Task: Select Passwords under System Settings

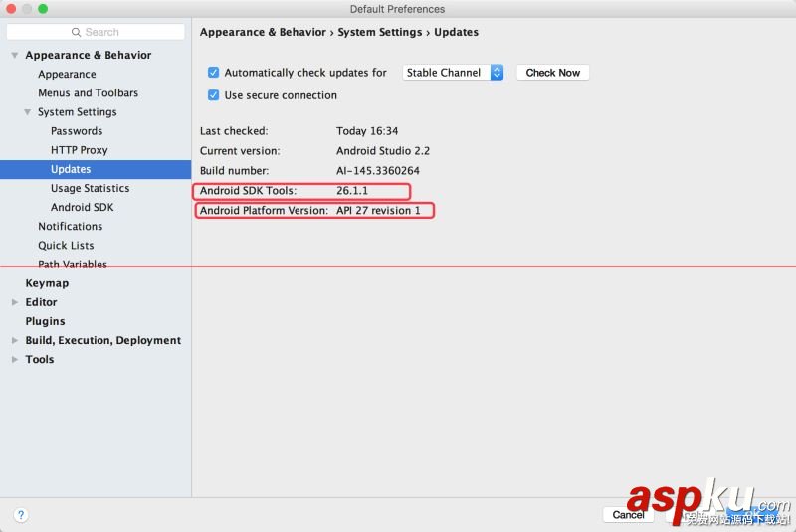Action: coord(77,131)
